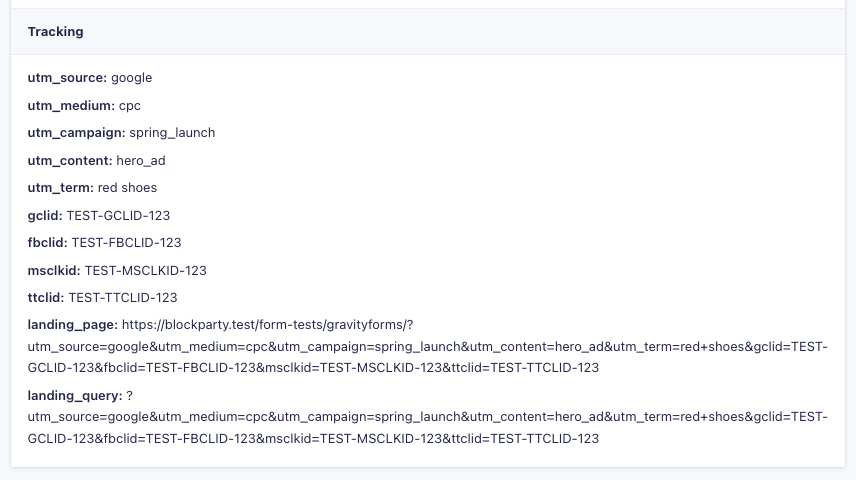The image size is (856, 480).
Task: Click the value 'cpc'
Action: point(130,105)
